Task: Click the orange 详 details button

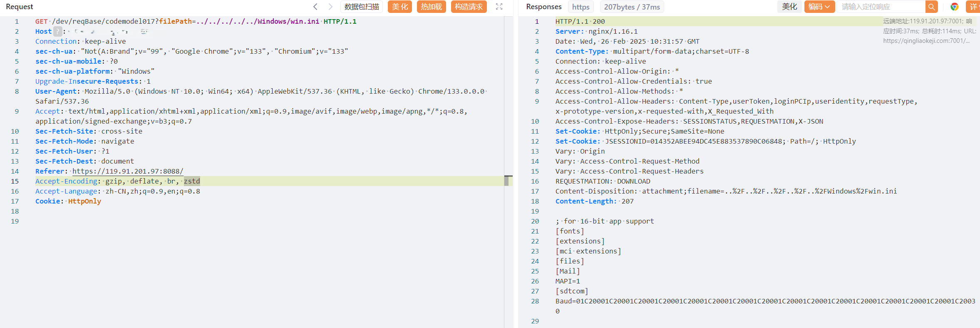Action: click(x=973, y=7)
